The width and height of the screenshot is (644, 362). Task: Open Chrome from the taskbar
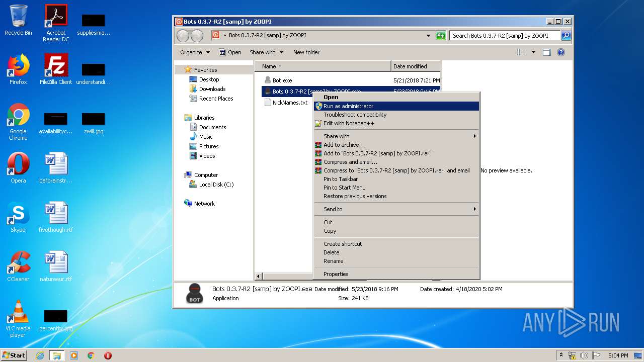91,355
